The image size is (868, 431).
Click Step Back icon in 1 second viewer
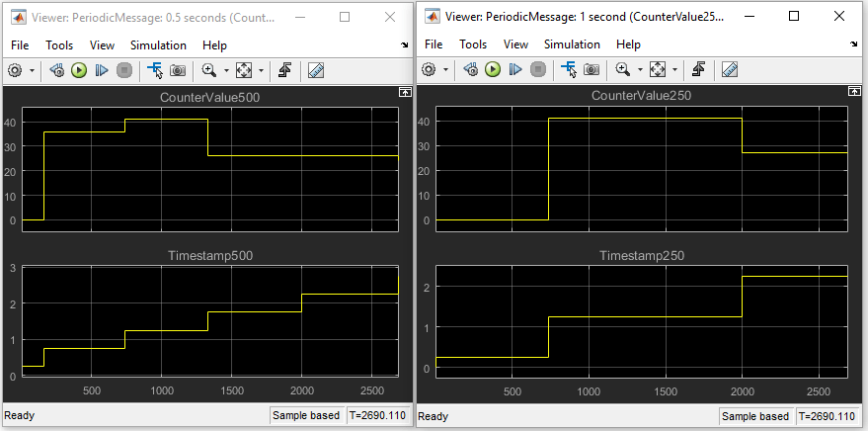click(x=471, y=69)
